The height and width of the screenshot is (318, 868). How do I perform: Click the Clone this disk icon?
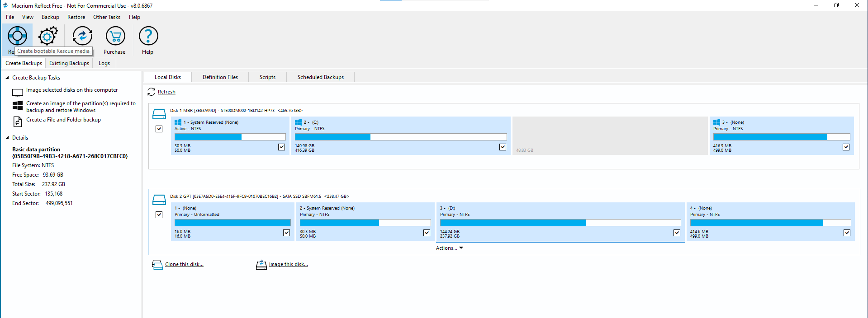pyautogui.click(x=157, y=265)
